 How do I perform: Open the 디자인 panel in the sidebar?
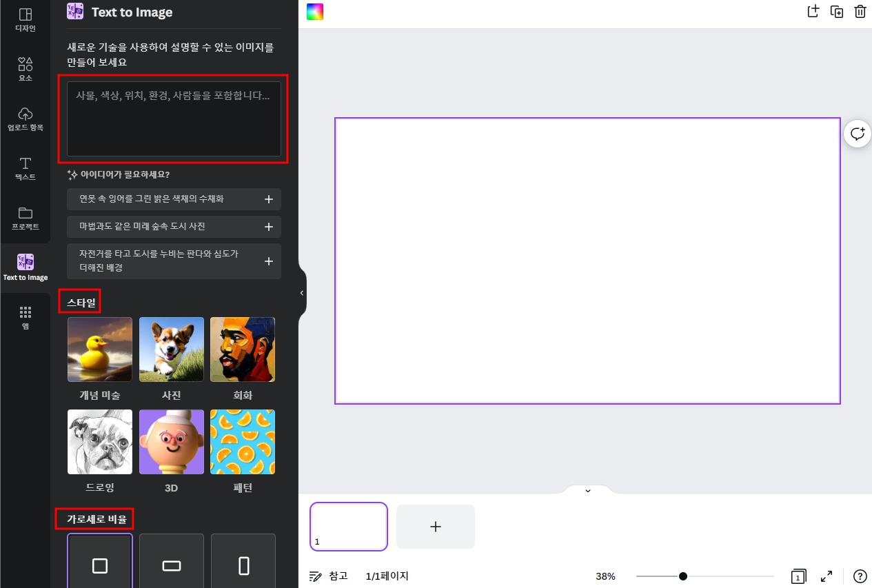pos(26,21)
